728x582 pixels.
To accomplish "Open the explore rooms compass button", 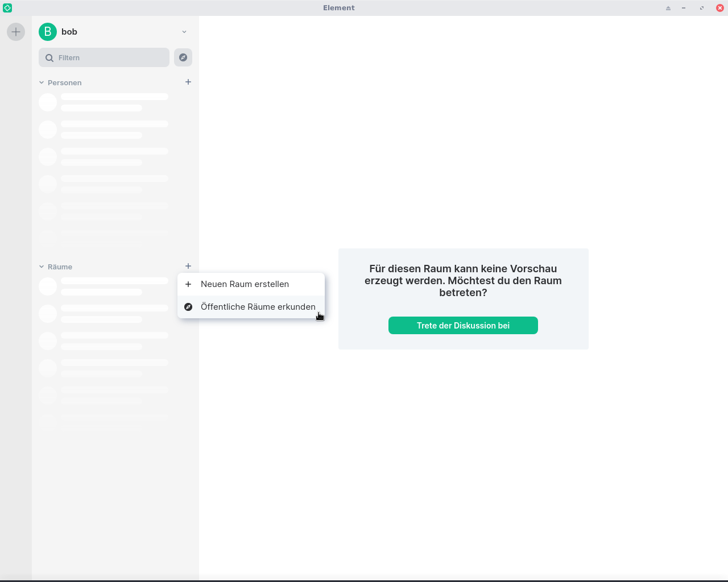I will tap(183, 57).
